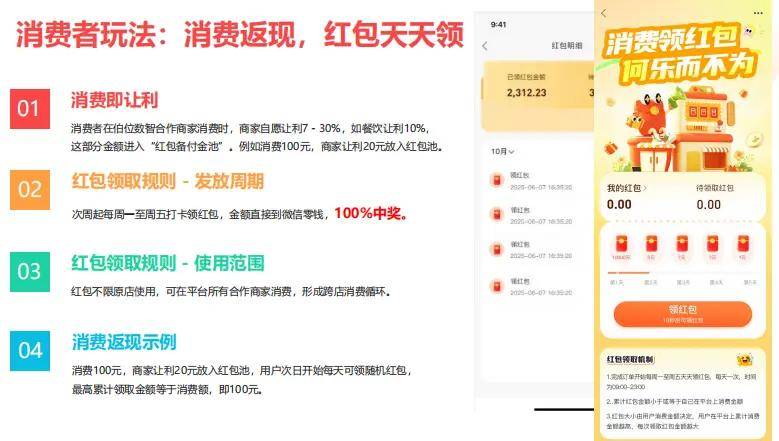Click the red packet icon of the last record
Image resolution: width=779 pixels, height=441 pixels.
pyautogui.click(x=494, y=286)
